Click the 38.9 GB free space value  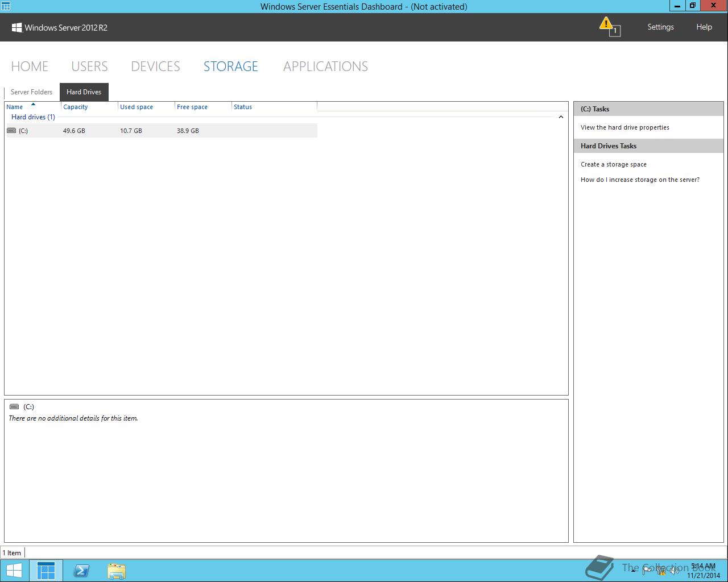[x=188, y=131]
